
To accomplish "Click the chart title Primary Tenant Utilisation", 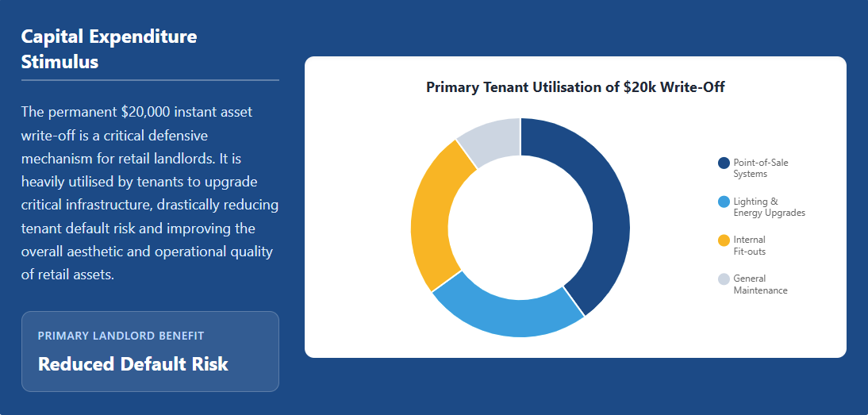I will [x=575, y=87].
